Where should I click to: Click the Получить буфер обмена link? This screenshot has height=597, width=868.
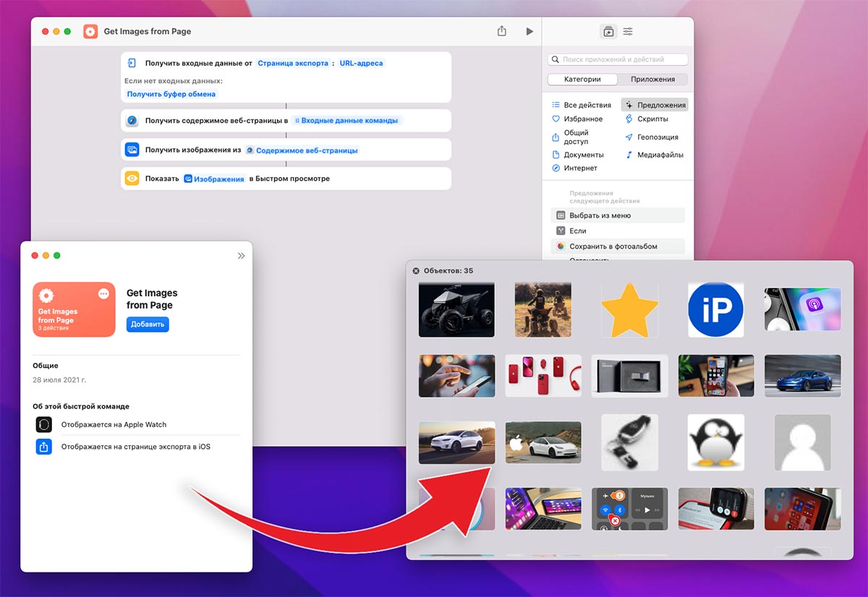171,94
